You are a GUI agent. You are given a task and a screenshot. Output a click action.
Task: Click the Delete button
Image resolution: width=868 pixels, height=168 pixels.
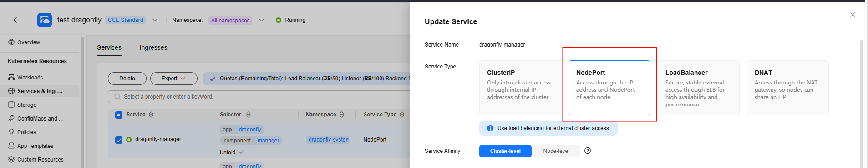click(127, 79)
